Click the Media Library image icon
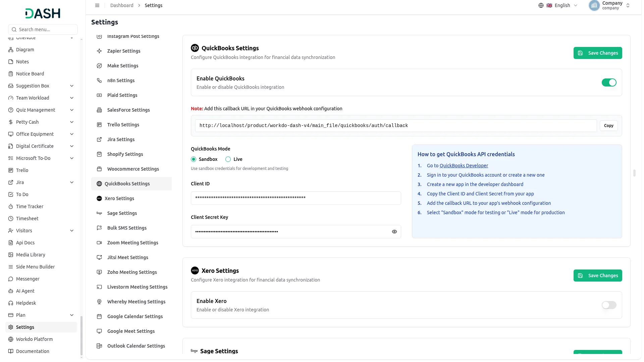The width and height of the screenshot is (644, 362). pos(11,255)
